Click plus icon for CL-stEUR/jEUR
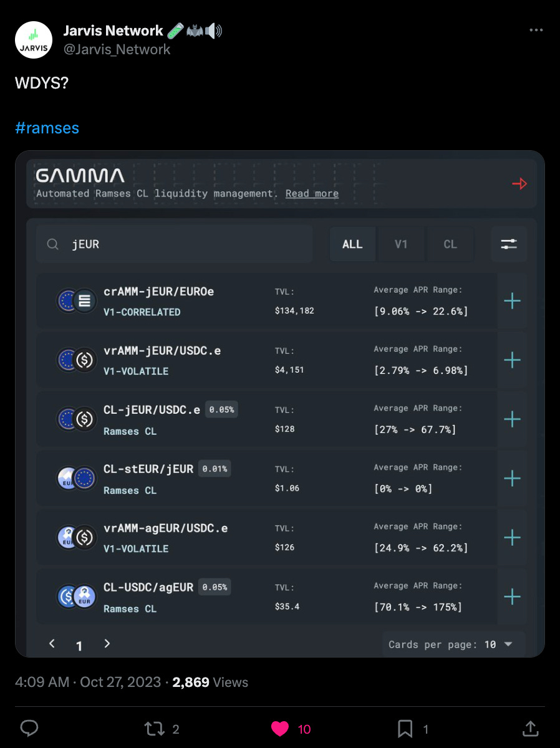The height and width of the screenshot is (748, 560). 512,478
